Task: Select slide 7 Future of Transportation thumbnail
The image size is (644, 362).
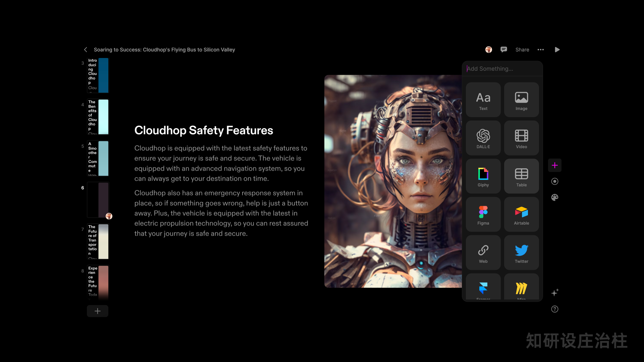Action: [98, 241]
